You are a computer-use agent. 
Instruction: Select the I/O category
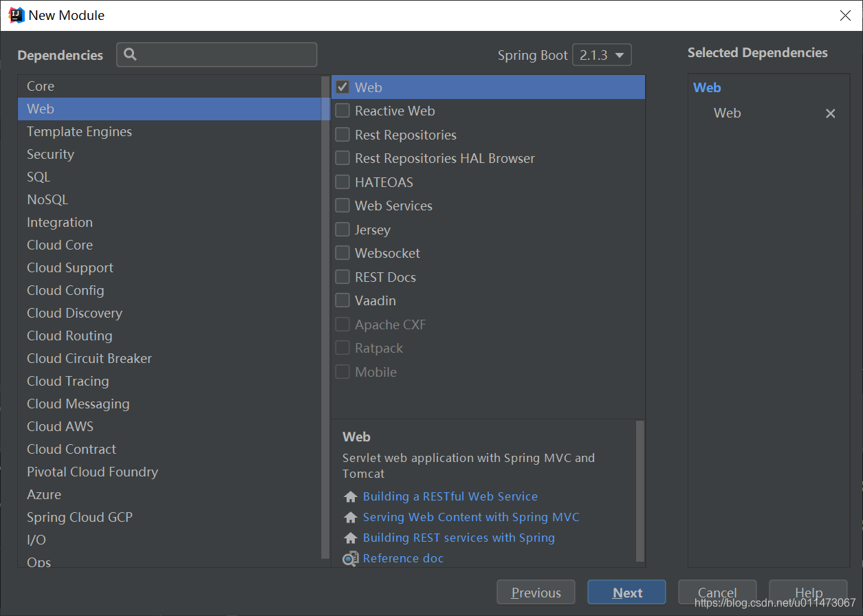(x=170, y=540)
